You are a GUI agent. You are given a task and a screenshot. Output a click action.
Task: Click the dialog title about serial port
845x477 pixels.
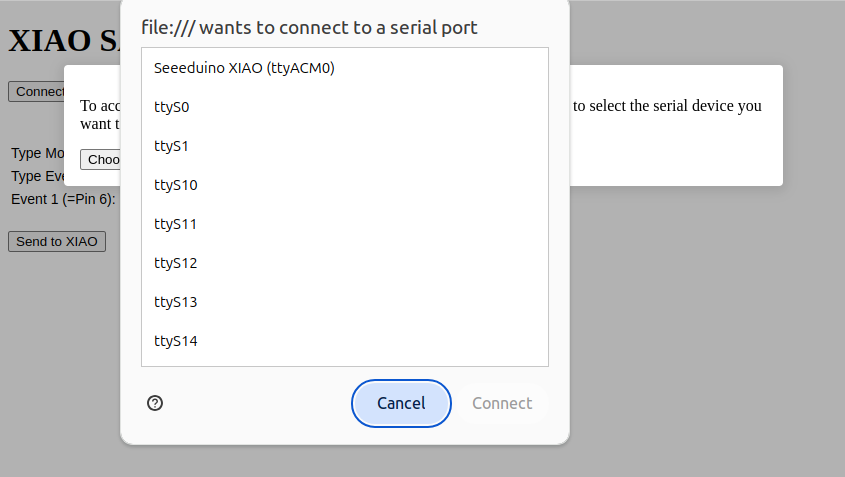pyautogui.click(x=309, y=27)
